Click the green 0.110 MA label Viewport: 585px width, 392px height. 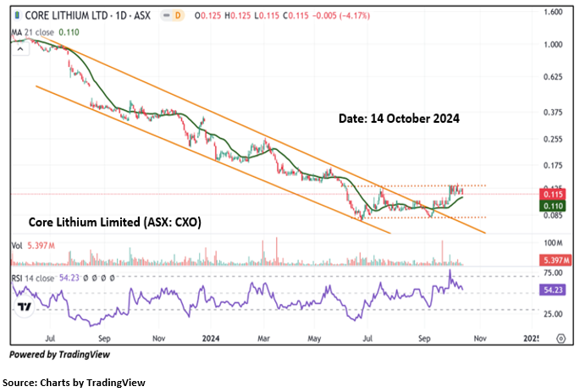coord(553,206)
